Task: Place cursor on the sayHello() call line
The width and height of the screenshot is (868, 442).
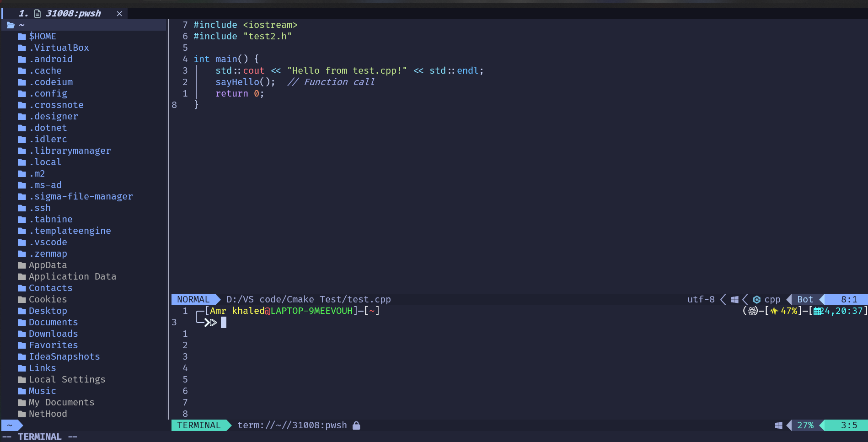Action: tap(245, 82)
